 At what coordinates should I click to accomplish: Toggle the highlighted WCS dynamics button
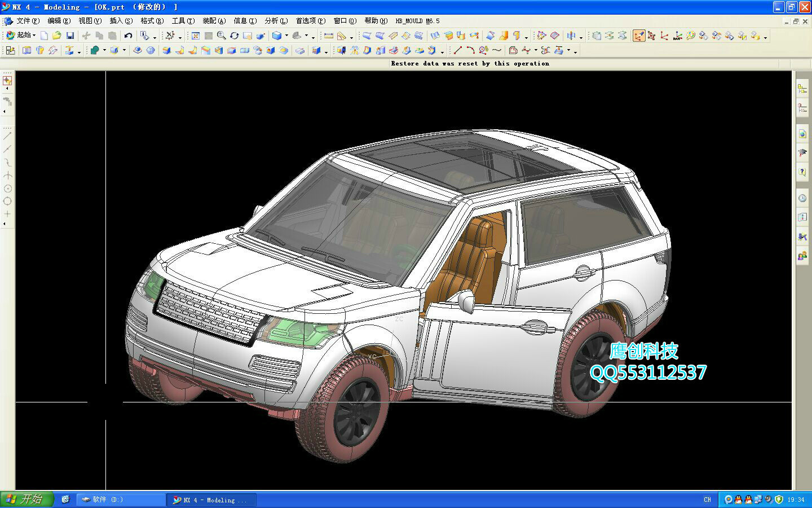[x=638, y=36]
